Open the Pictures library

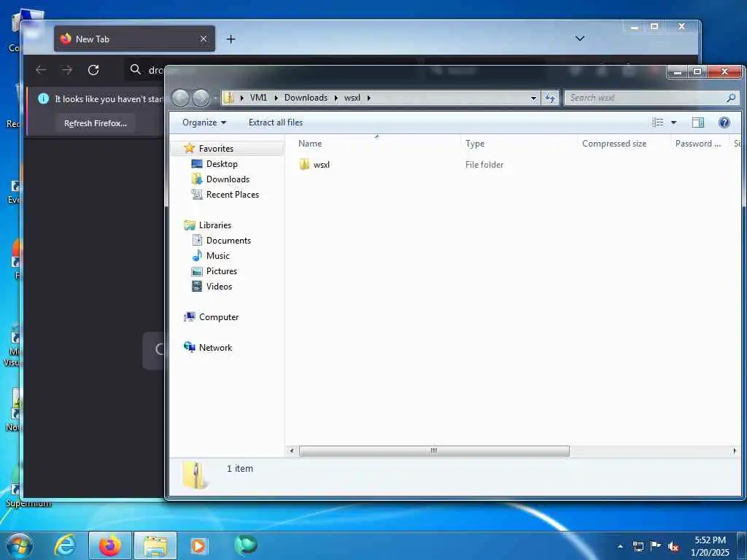(x=222, y=271)
